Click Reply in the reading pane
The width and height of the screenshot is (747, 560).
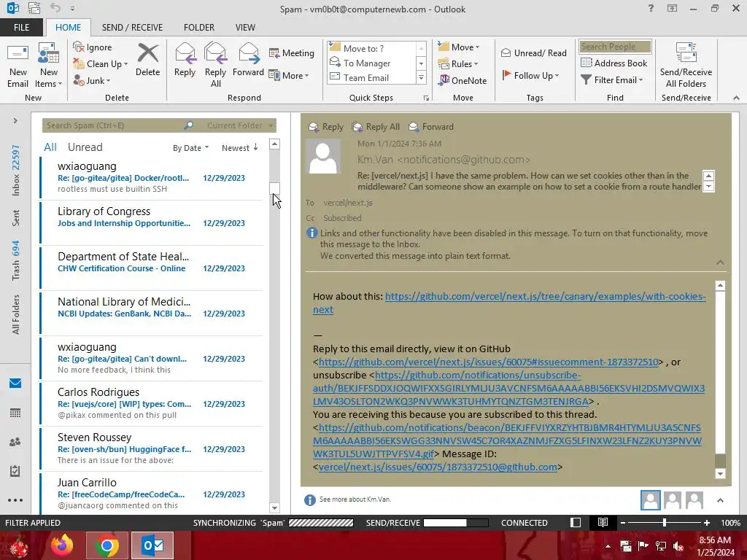326,127
